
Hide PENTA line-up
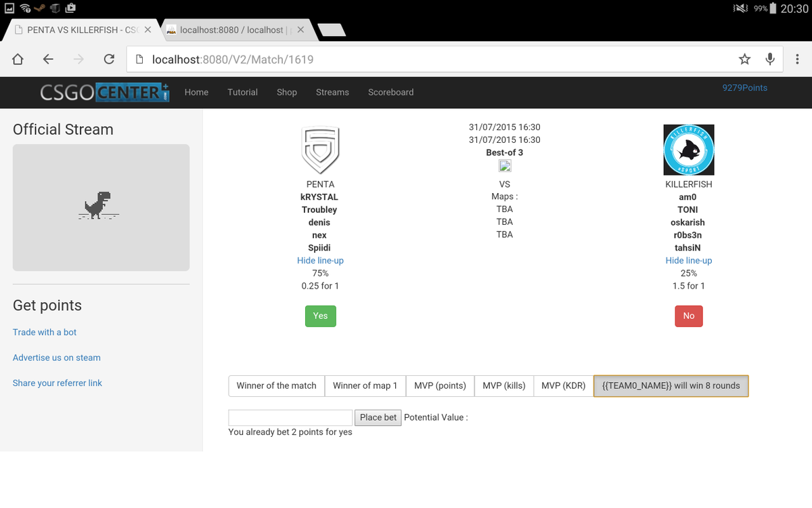[320, 260]
